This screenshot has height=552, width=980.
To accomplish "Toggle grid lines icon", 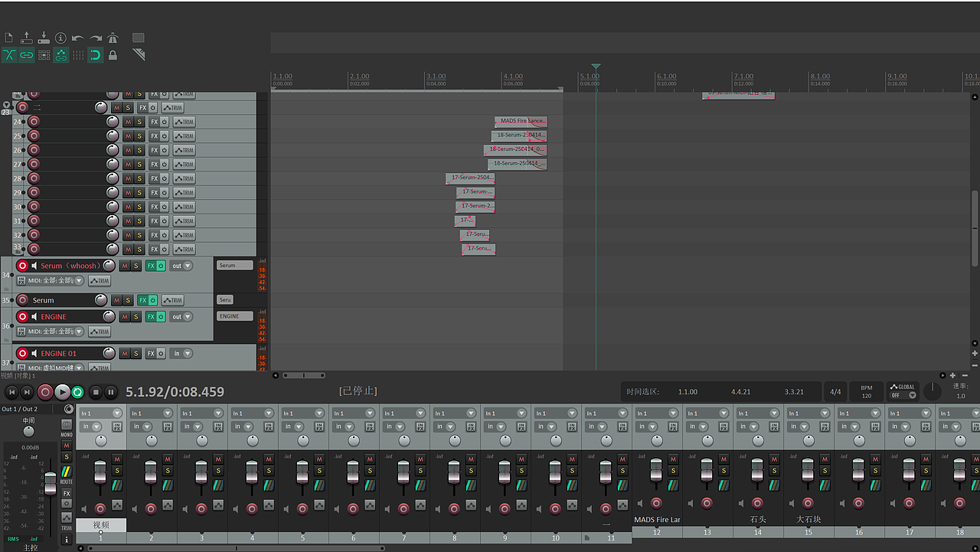I will [x=78, y=55].
